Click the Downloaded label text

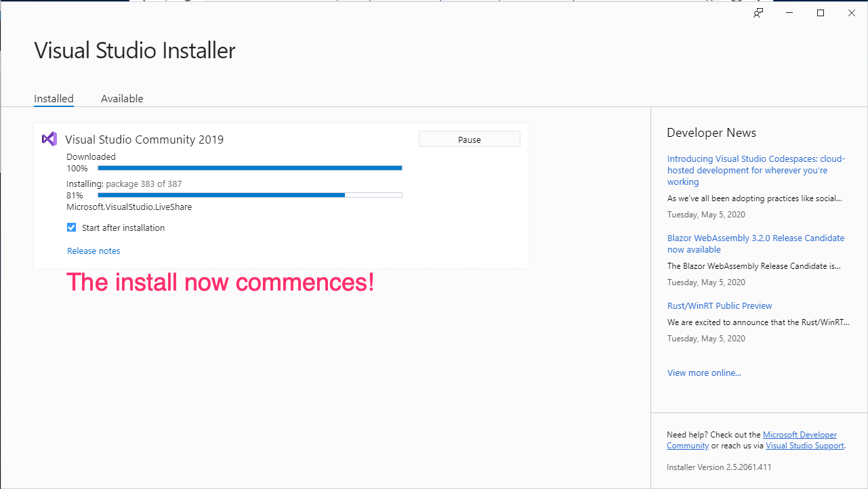tap(91, 156)
